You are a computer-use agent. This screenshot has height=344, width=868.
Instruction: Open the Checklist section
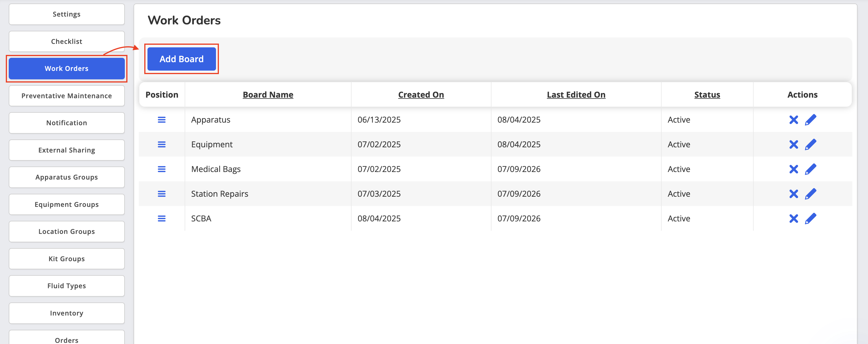pyautogui.click(x=67, y=42)
